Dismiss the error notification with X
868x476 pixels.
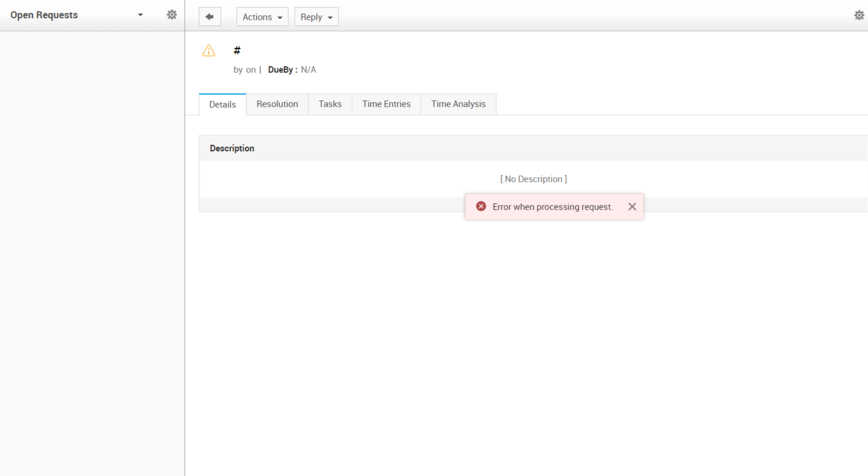click(632, 206)
